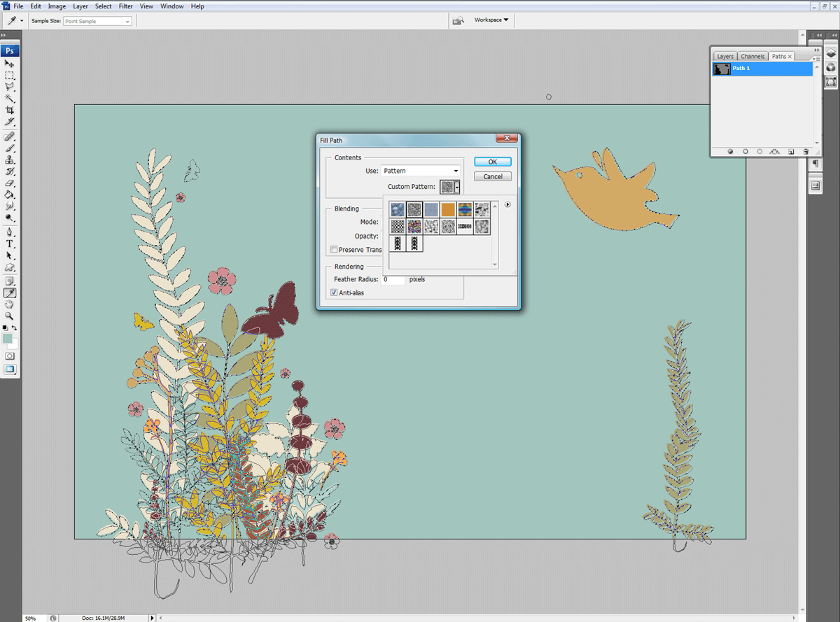Click fill path with foreground color icon
The width and height of the screenshot is (840, 622).
pos(730,151)
